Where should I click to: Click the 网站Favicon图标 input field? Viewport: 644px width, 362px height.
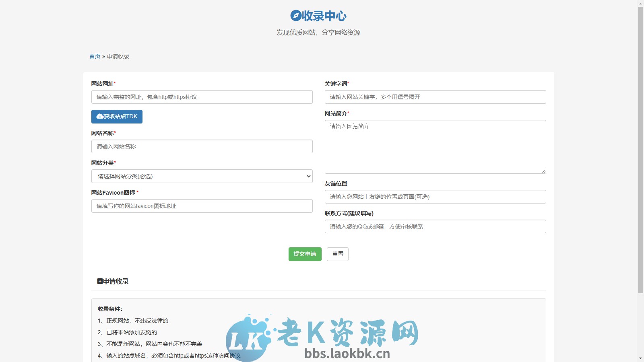click(x=201, y=206)
